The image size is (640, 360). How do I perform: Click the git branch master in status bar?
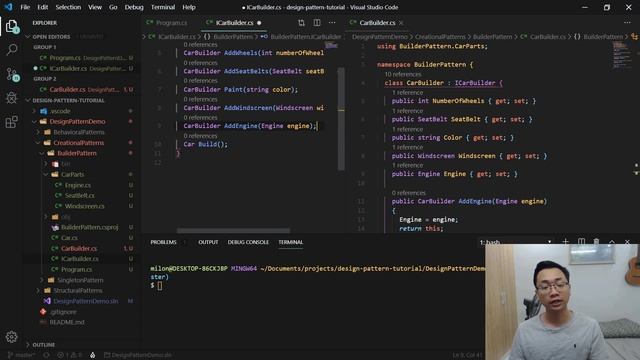(x=22, y=355)
